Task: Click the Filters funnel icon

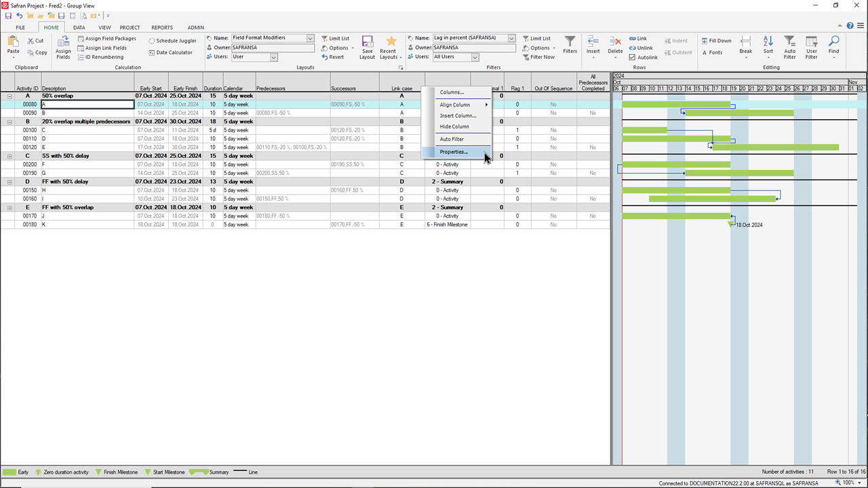Action: [570, 41]
